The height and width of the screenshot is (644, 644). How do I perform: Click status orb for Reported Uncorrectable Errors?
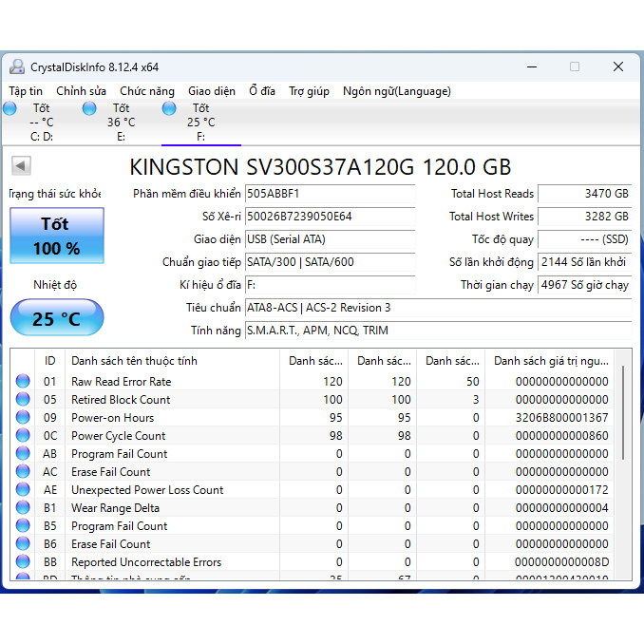pos(23,562)
